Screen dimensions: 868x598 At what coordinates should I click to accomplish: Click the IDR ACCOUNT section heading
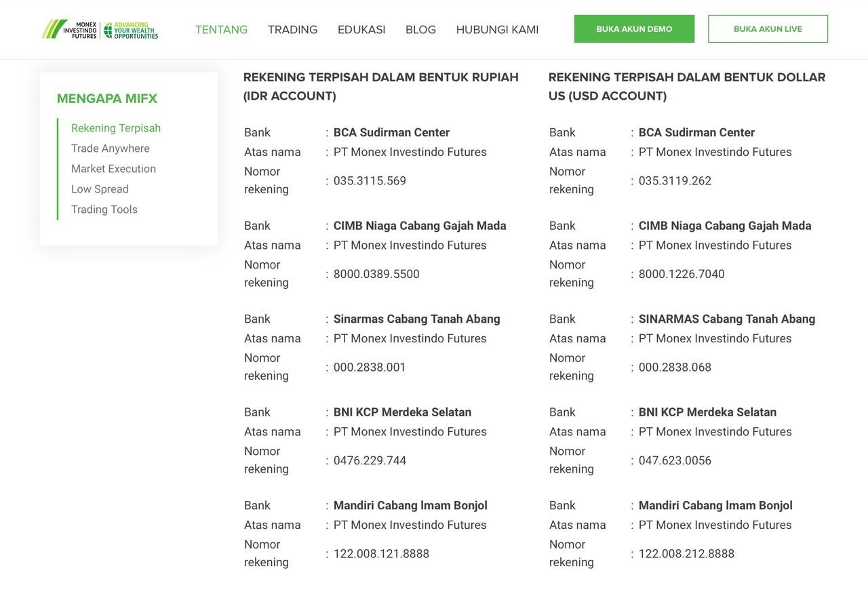(x=381, y=87)
